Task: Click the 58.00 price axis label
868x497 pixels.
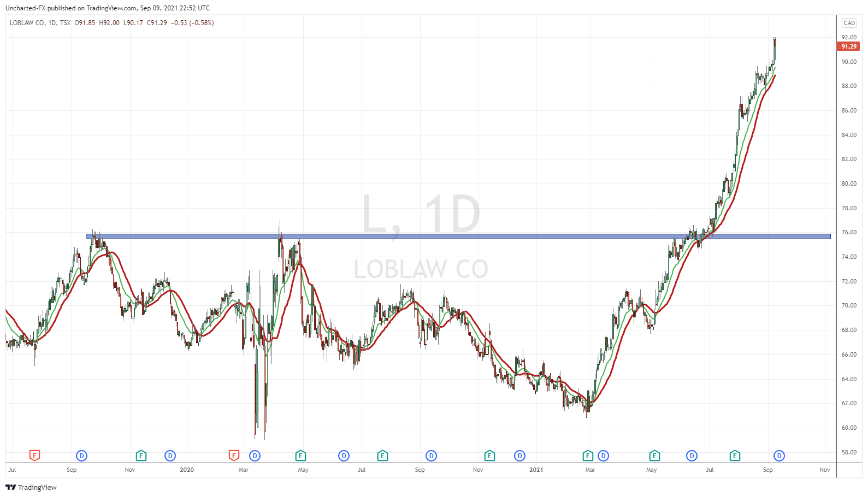Action: 849,452
